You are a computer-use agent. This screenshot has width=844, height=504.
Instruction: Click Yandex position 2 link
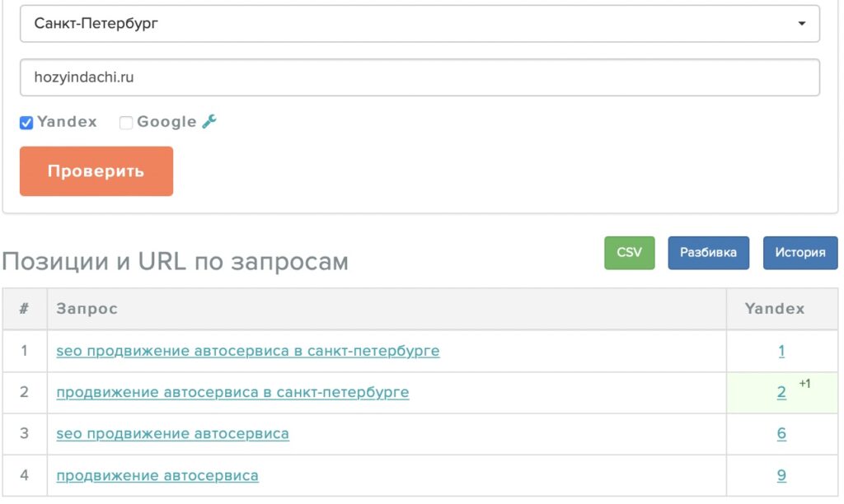click(x=781, y=392)
